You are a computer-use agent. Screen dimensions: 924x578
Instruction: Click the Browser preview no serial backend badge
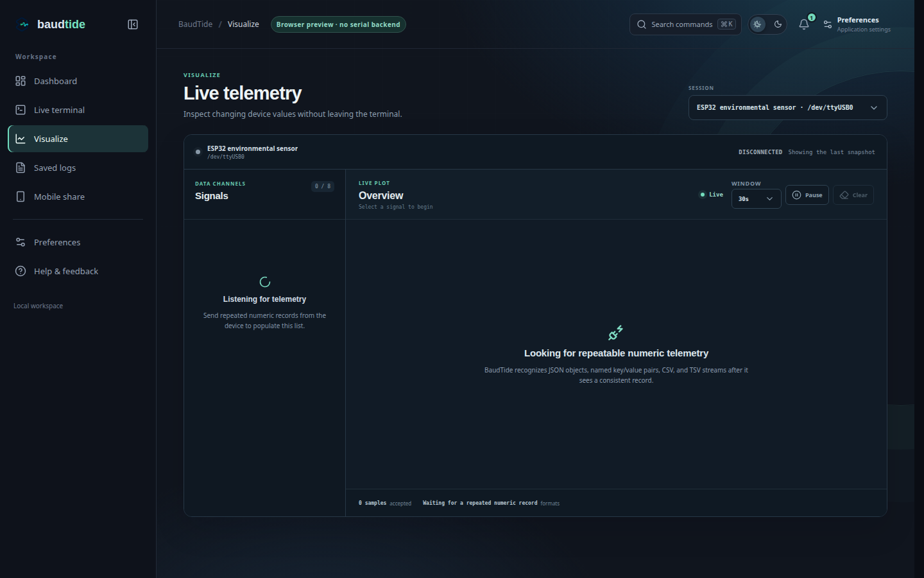[x=338, y=24]
